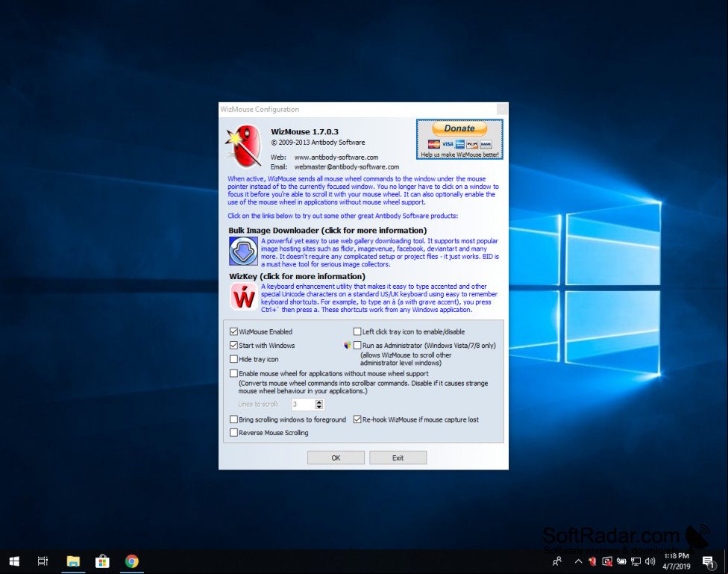Click the Exit button
The image size is (728, 574).
[x=398, y=458]
